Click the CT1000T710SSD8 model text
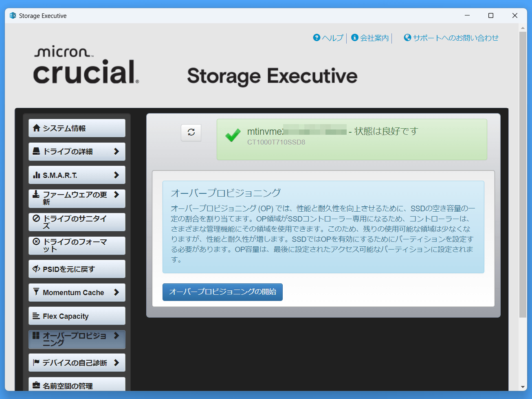Image resolution: width=532 pixels, height=399 pixels. pos(276,142)
